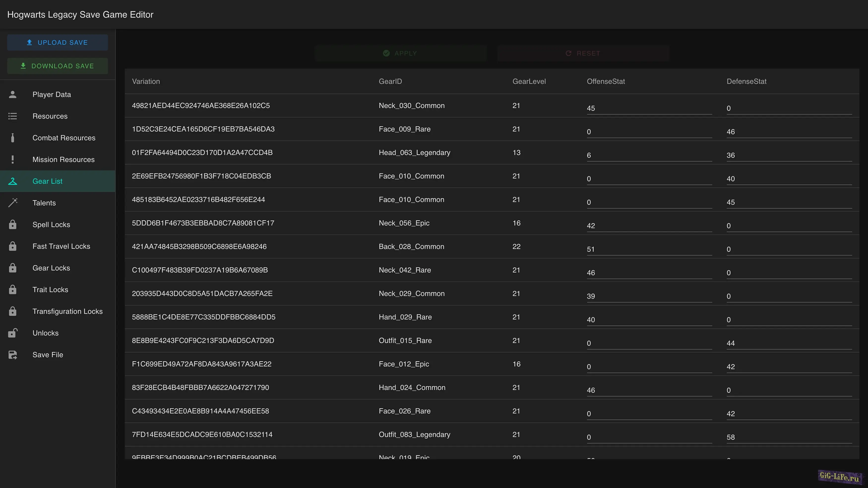
Task: Open the Trait Locks menu entry
Action: point(50,290)
